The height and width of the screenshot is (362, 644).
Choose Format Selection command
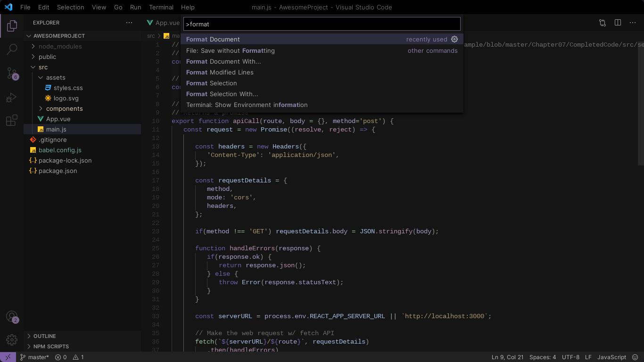(322, 83)
